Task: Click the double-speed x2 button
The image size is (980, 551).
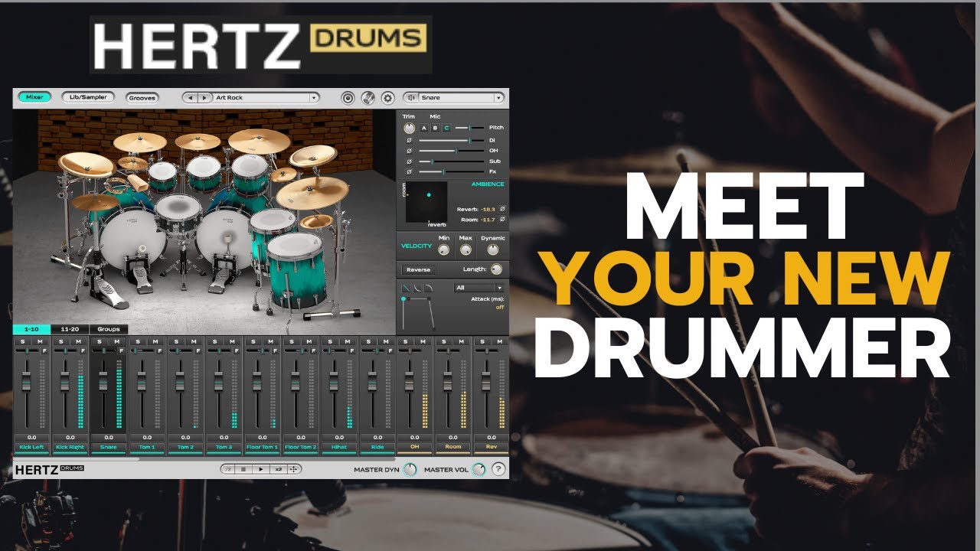Action: [278, 469]
